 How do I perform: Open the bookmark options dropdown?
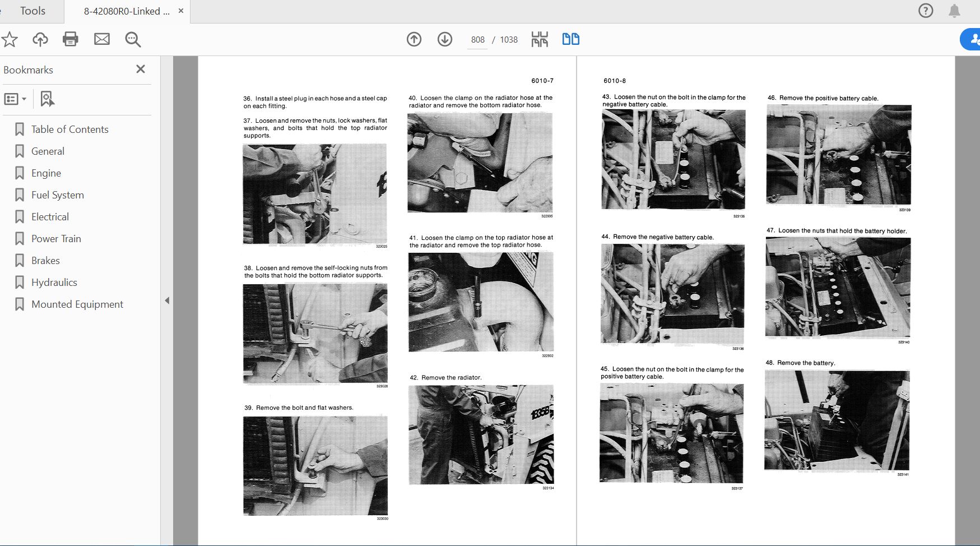coord(15,99)
